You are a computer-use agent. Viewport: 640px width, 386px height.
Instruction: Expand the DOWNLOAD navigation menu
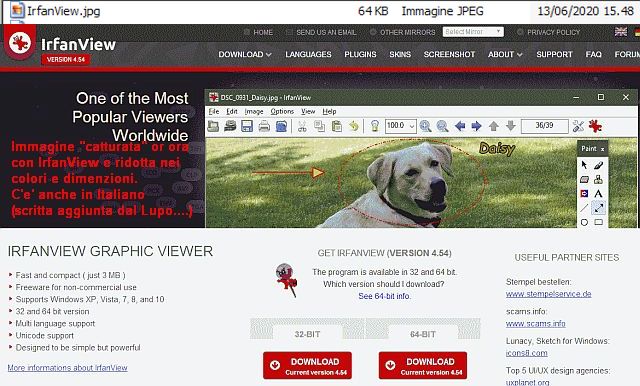point(245,54)
